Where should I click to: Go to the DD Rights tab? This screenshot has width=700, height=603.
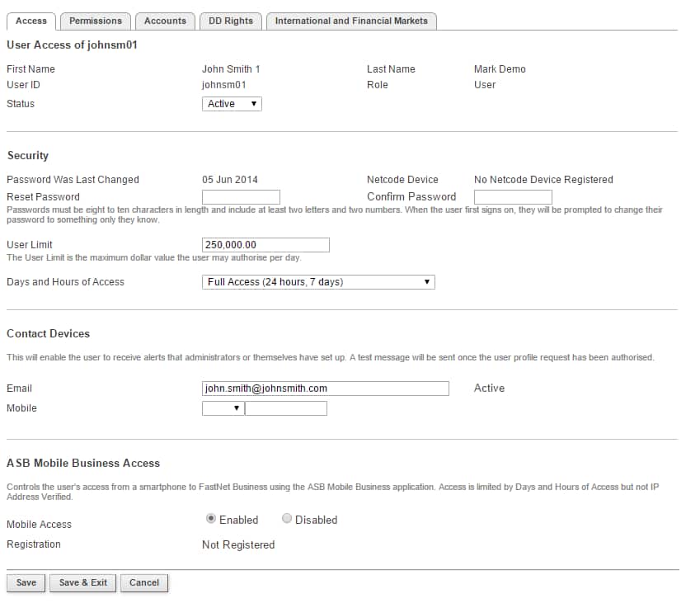pyautogui.click(x=231, y=21)
